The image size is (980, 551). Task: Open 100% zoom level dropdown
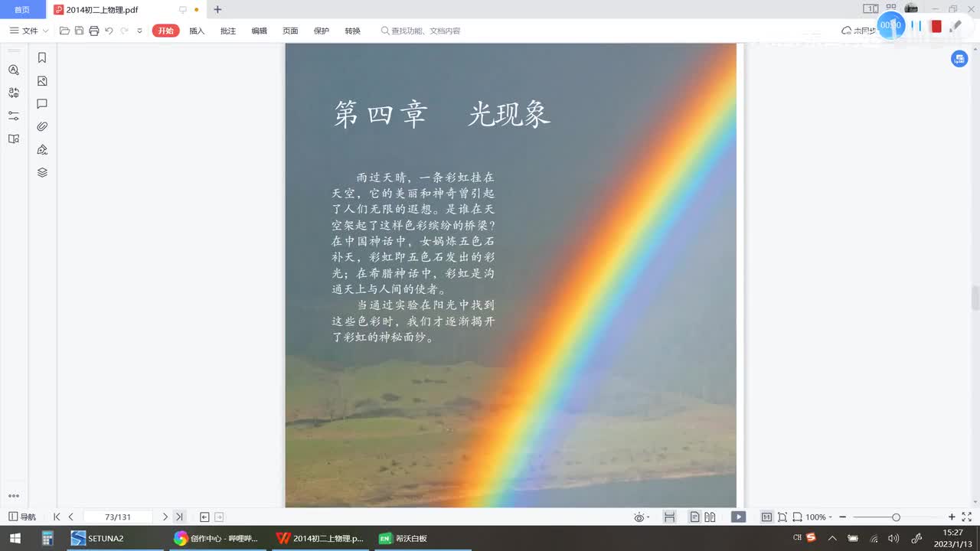(820, 517)
